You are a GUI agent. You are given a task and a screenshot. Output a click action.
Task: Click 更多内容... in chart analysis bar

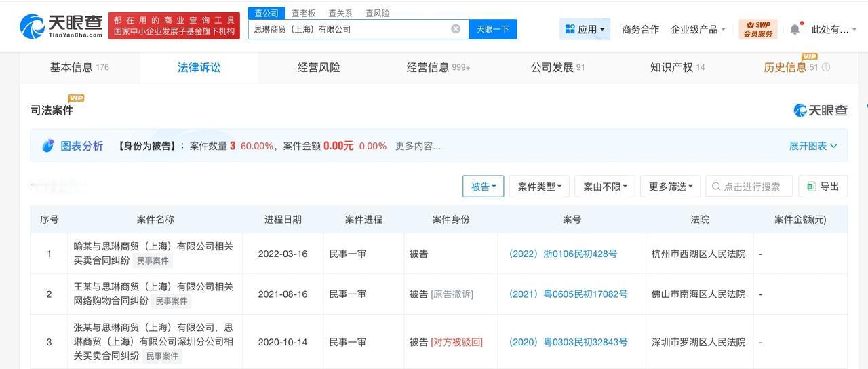pos(418,146)
